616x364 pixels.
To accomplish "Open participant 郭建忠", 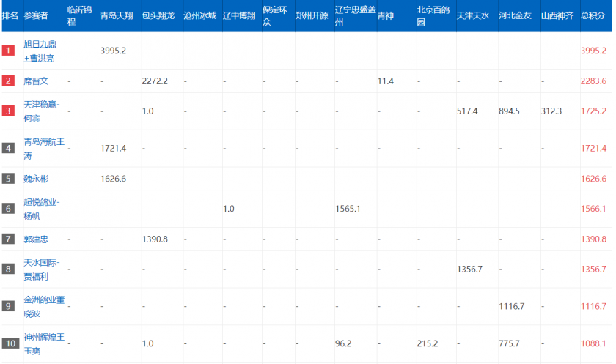I will tap(36, 239).
